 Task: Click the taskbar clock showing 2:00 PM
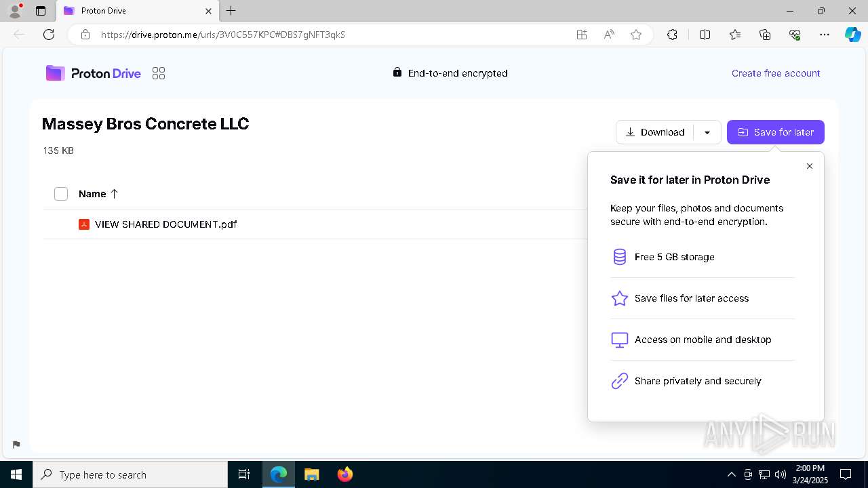point(810,474)
